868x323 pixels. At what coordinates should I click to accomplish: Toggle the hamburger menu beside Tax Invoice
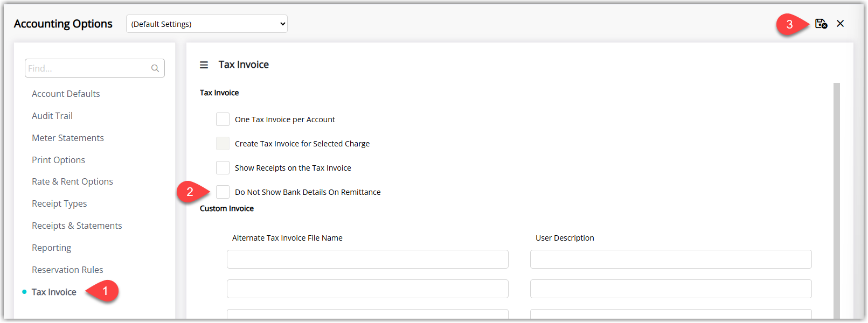pos(204,65)
